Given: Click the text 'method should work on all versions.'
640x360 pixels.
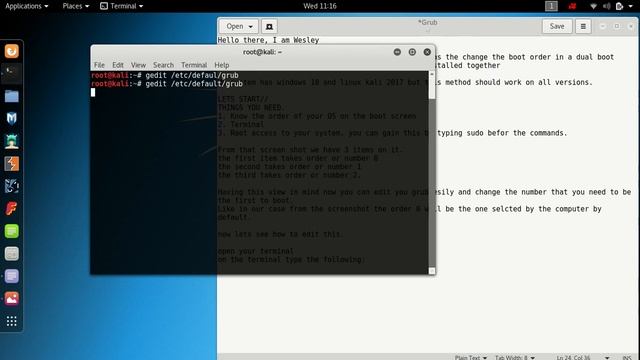Looking at the screenshot, I should tap(519, 82).
